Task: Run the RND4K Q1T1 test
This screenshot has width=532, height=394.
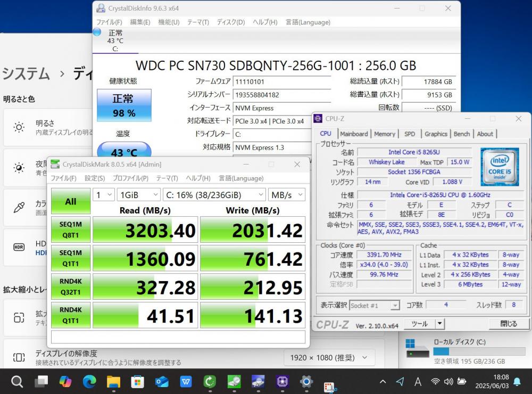Action: tap(71, 315)
